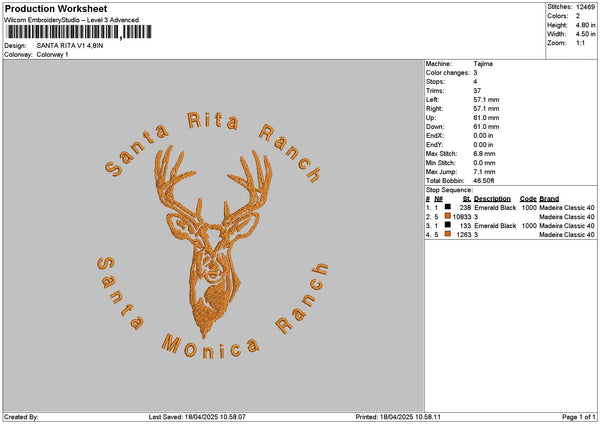Click the Height value "4.80 in"
600x424 pixels.
[585, 25]
